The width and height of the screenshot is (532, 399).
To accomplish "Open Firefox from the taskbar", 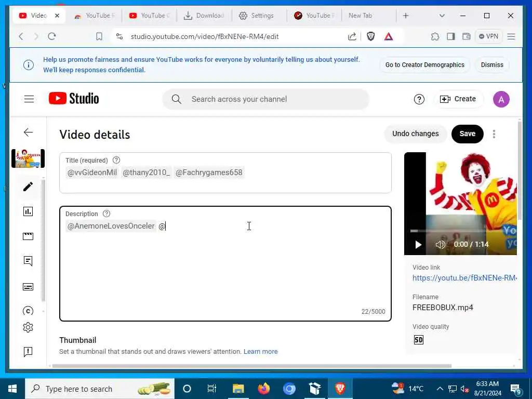I will pyautogui.click(x=263, y=389).
